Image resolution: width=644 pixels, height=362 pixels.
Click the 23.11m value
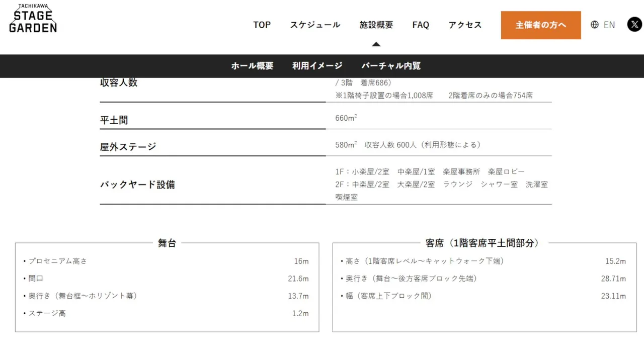pyautogui.click(x=613, y=296)
